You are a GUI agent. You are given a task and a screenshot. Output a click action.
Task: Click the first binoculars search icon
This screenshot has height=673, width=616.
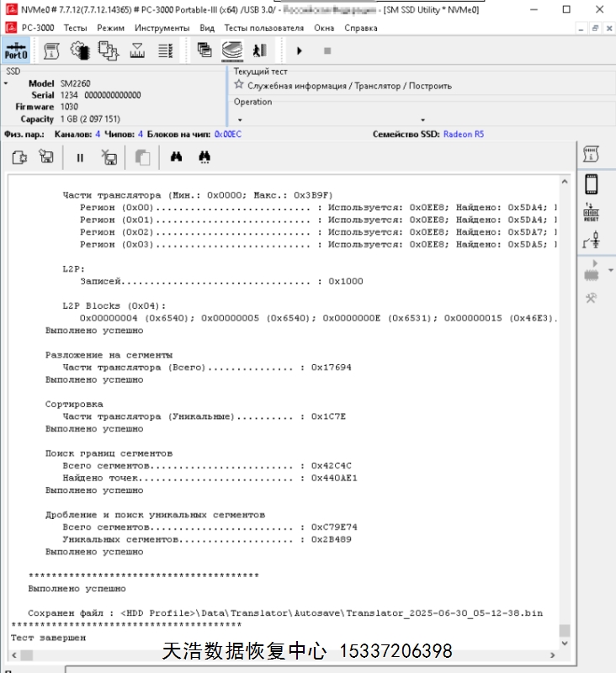pos(177,157)
